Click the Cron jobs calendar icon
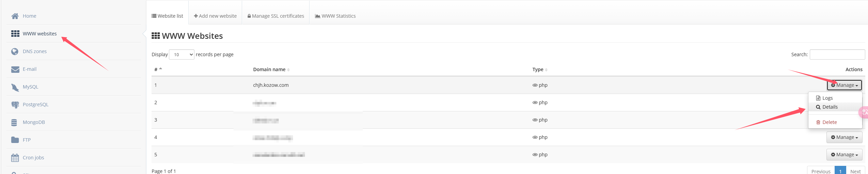 tap(15, 158)
